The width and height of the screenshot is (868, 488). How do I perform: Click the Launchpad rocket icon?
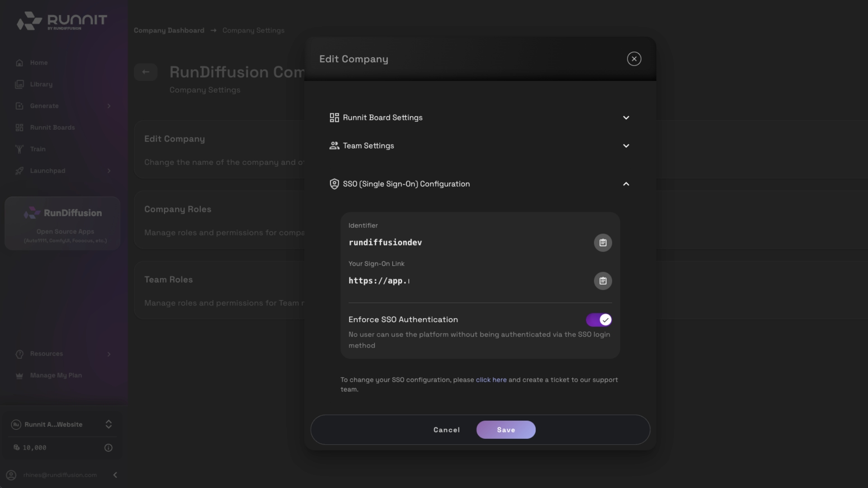point(19,171)
